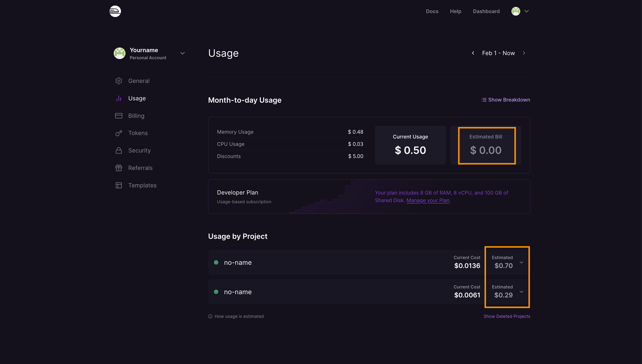Open Security using the lock icon
This screenshot has width=642, height=364.
119,150
